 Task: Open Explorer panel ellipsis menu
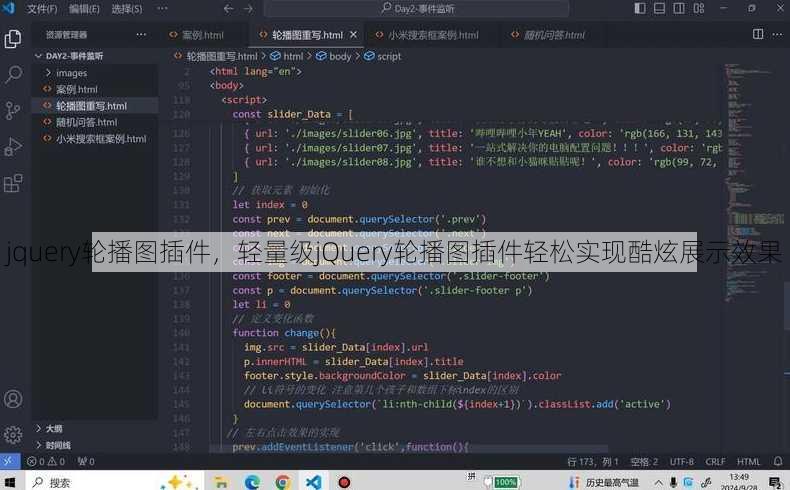[141, 34]
